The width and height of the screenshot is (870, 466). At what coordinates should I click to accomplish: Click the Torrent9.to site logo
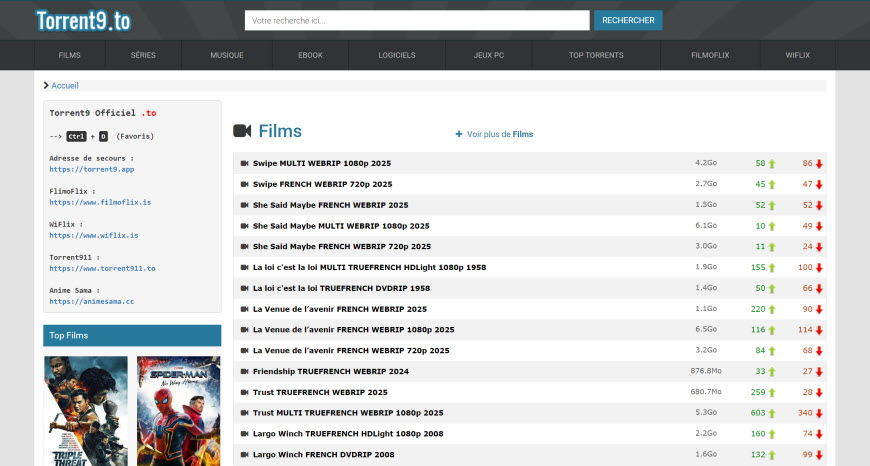tap(82, 21)
